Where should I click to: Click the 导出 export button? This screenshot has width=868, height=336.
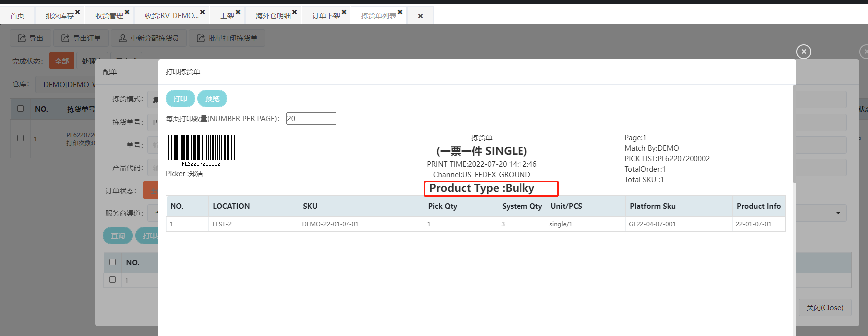click(x=31, y=38)
